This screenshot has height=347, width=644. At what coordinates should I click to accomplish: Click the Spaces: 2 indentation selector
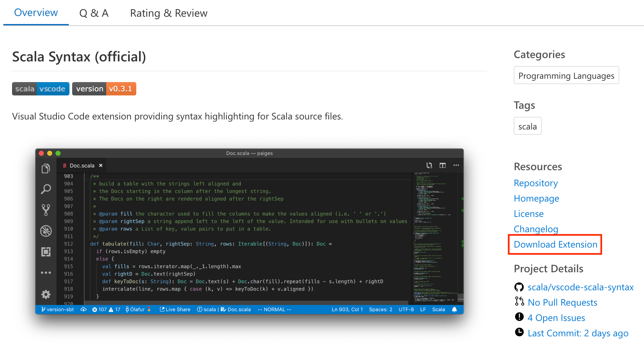[x=381, y=310]
